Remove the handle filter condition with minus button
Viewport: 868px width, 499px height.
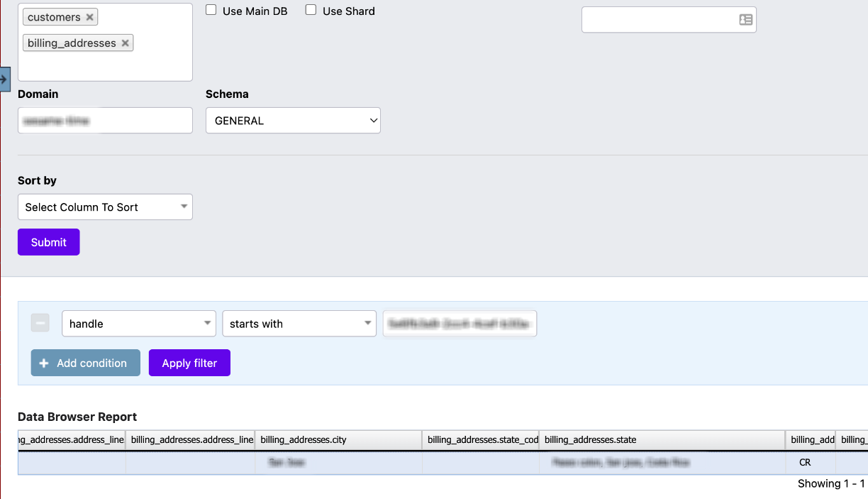(x=40, y=324)
